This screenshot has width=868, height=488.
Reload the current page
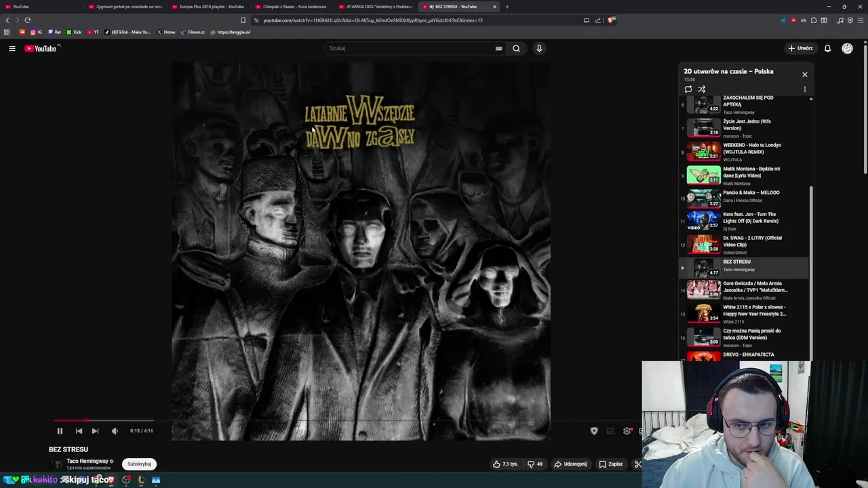coord(28,20)
